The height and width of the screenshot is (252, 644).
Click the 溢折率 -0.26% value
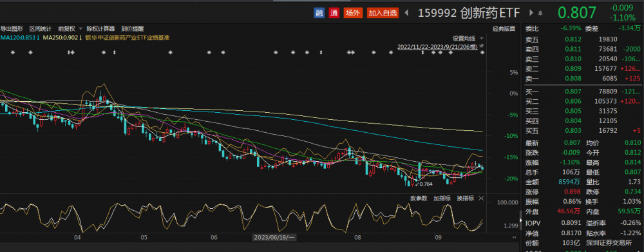[x=630, y=224]
